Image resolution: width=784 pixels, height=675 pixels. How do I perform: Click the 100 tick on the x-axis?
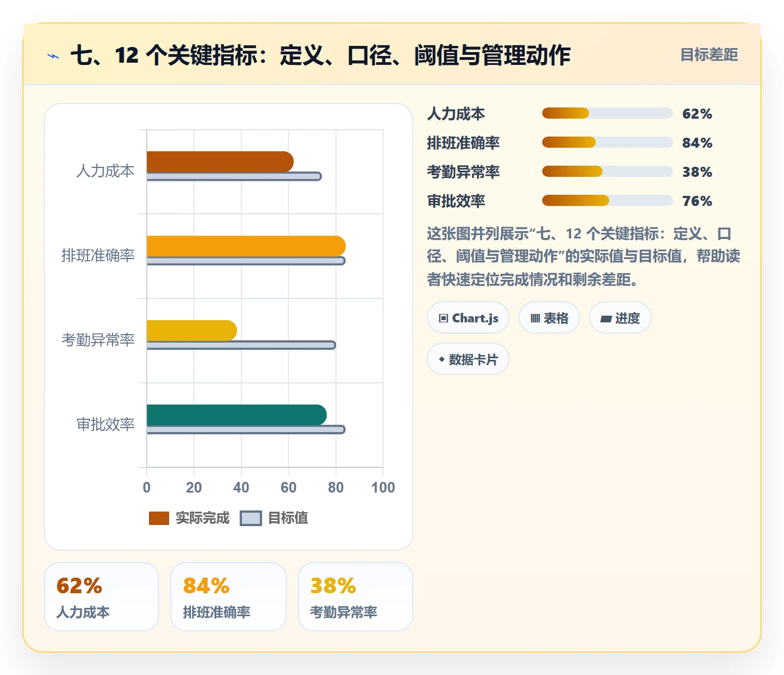383,487
